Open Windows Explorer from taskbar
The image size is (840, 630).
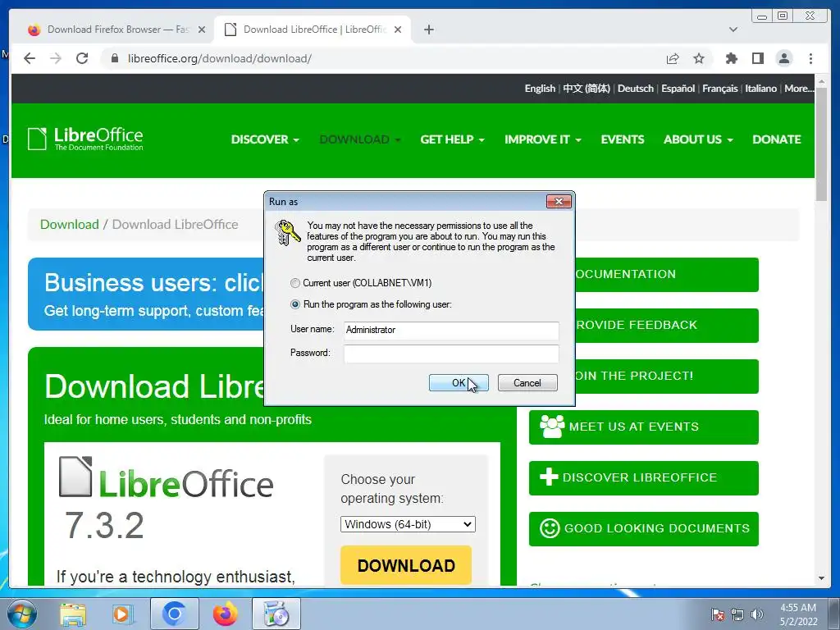click(73, 614)
